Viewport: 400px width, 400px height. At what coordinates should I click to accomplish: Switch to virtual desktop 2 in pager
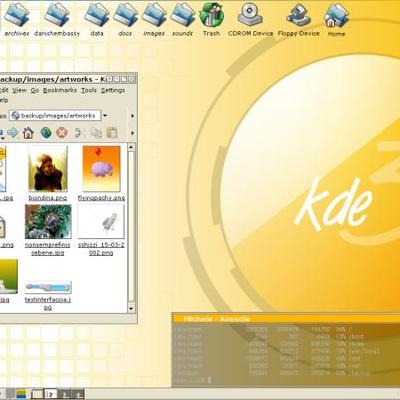tap(51, 394)
